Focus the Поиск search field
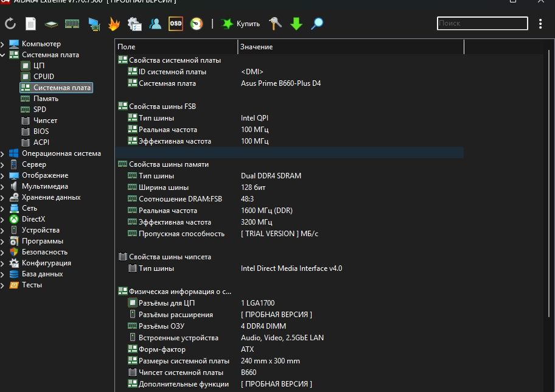The image size is (555, 392). 483,23
